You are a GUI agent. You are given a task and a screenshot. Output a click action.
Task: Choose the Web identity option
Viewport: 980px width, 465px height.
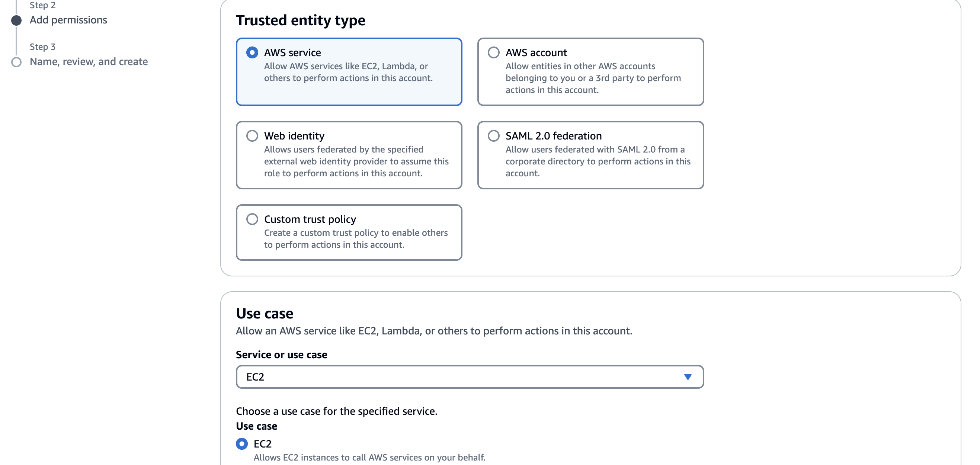pos(252,136)
